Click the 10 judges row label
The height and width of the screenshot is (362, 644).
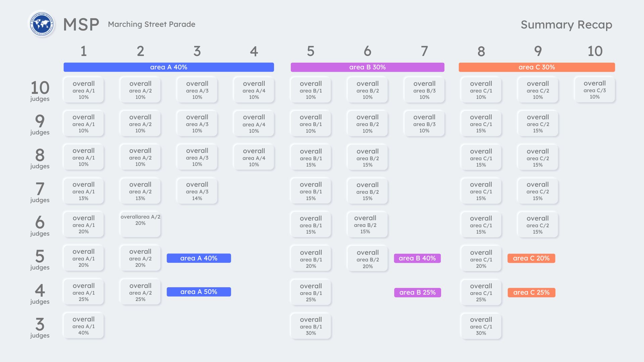point(40,90)
